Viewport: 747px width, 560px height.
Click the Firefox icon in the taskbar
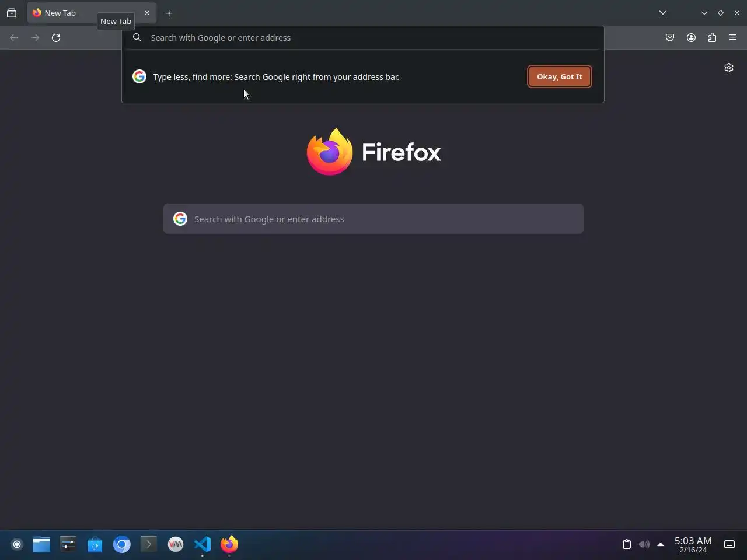coord(229,544)
